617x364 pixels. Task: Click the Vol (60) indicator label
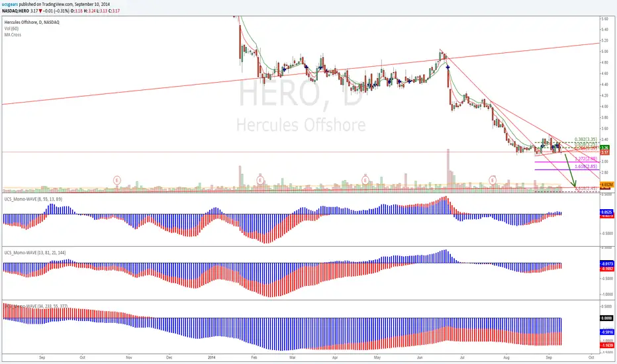point(11,28)
